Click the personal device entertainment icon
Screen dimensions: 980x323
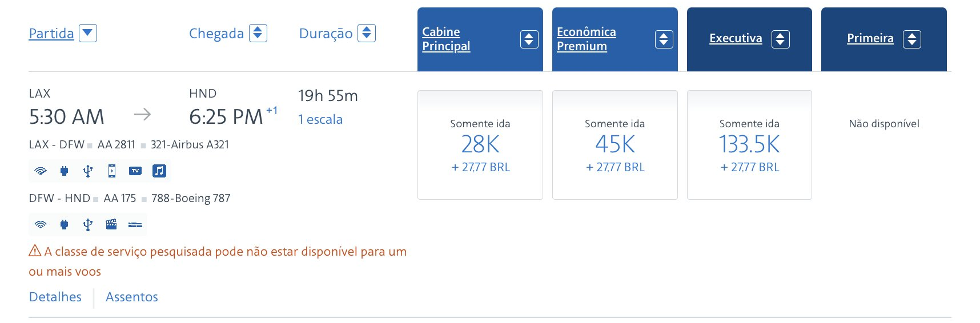tap(112, 171)
